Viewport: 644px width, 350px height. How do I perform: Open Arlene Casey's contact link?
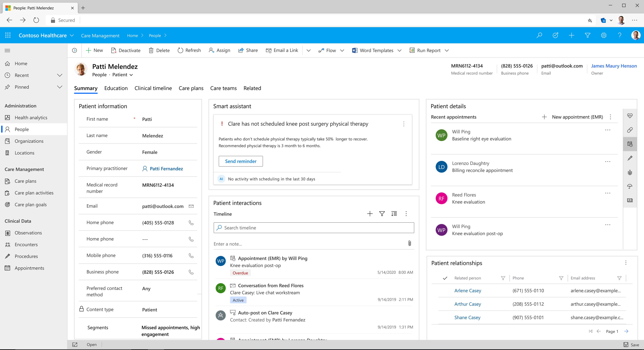click(x=468, y=291)
